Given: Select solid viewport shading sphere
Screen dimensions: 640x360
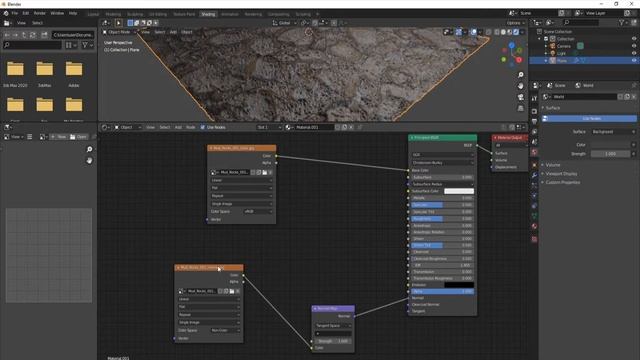Looking at the screenshot, I should point(503,32).
